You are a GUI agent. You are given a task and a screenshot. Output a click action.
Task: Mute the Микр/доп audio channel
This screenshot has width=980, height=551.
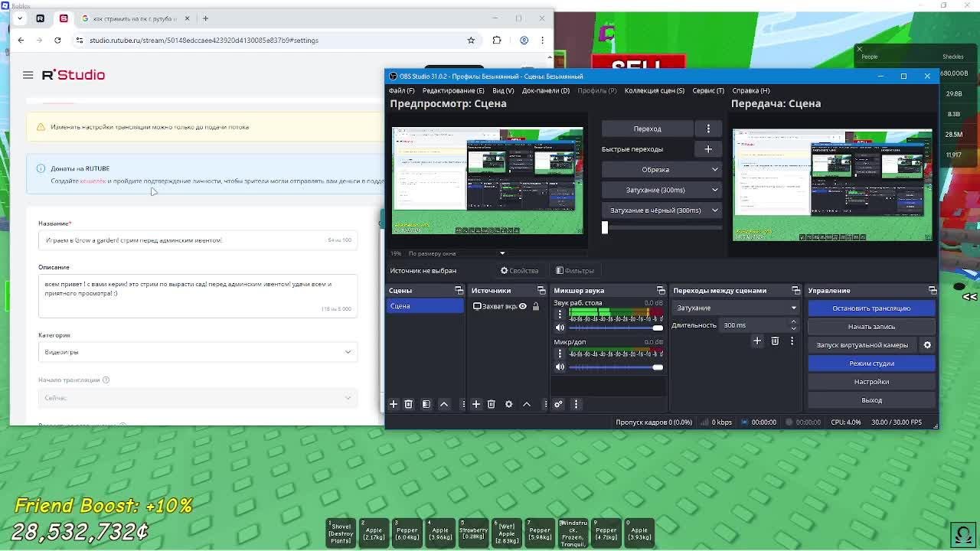tap(560, 367)
